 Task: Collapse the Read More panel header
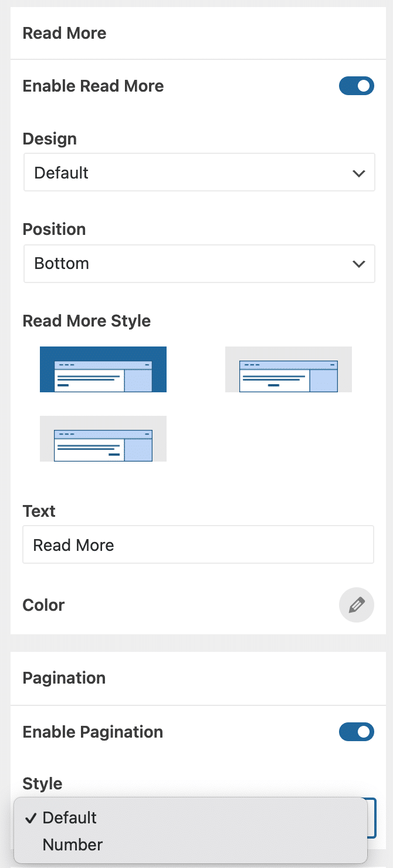(65, 33)
